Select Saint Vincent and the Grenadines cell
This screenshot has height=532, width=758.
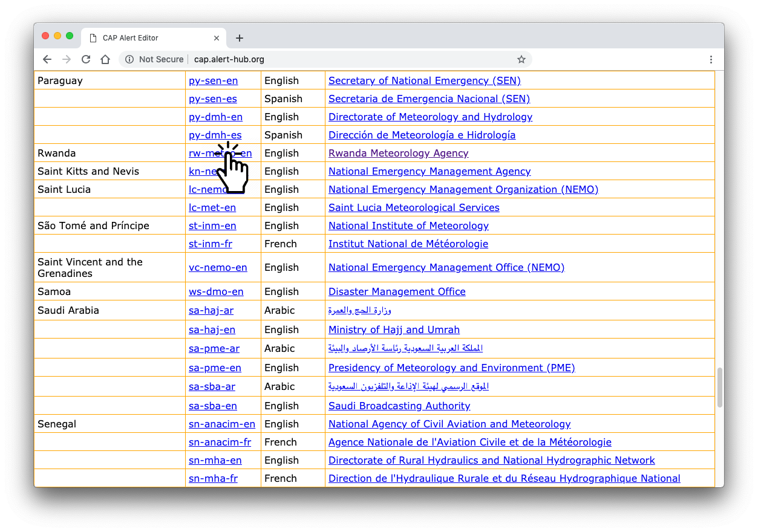(110, 267)
